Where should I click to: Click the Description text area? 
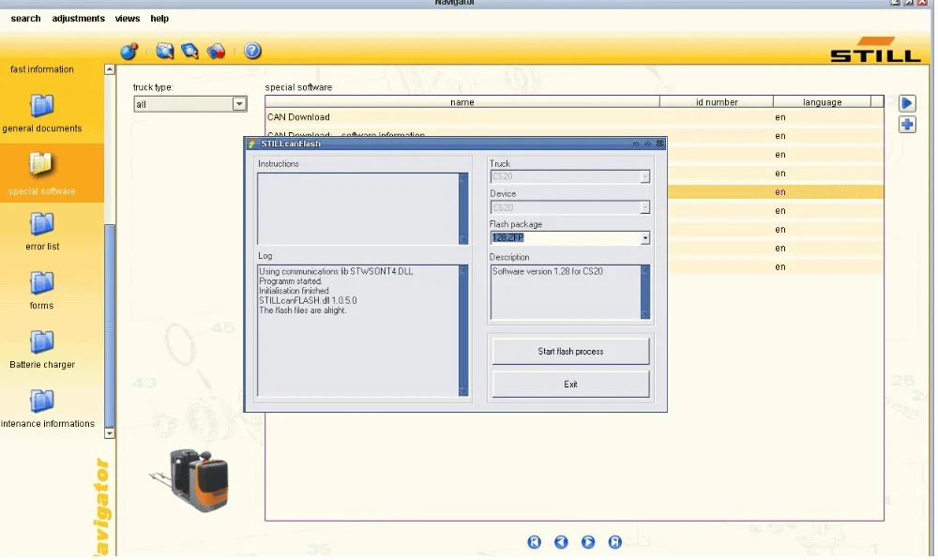(566, 292)
